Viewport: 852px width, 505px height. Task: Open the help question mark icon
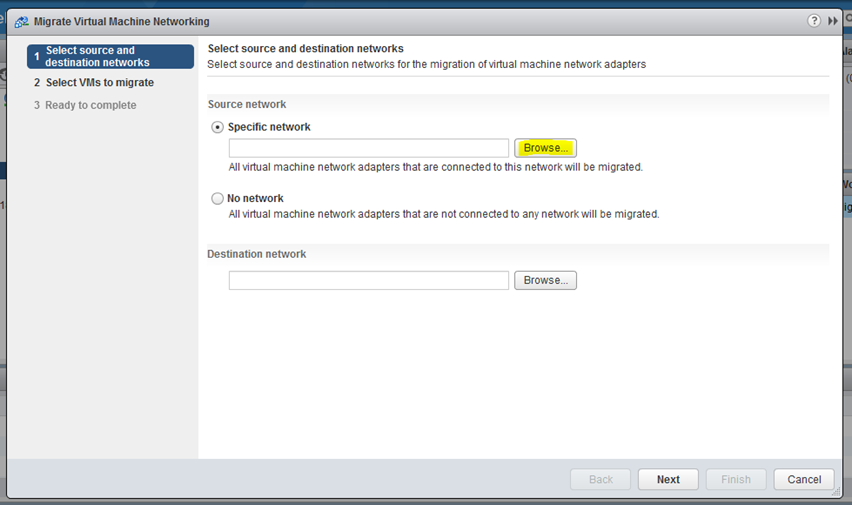click(813, 21)
